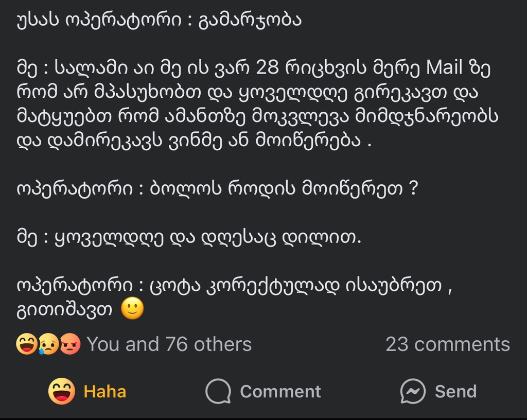The height and width of the screenshot is (420, 527).
Task: Open the 23 comments link
Action: coord(448,344)
